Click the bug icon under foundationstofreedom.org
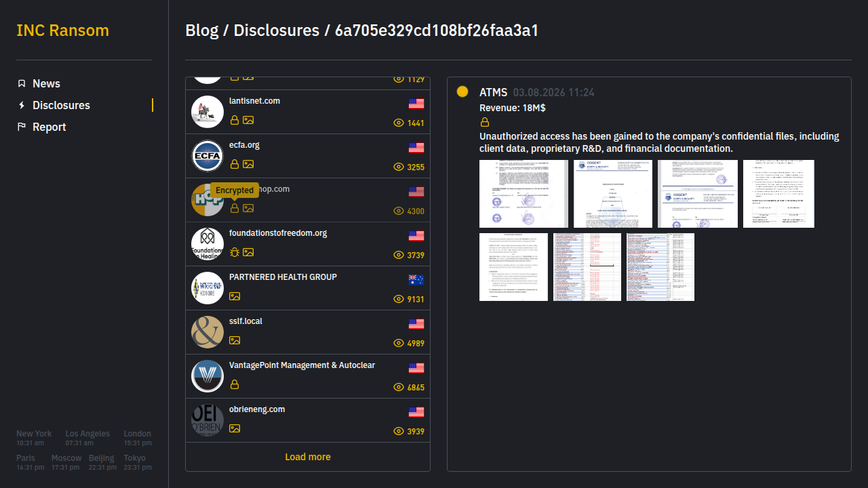This screenshot has width=868, height=488. (x=235, y=252)
